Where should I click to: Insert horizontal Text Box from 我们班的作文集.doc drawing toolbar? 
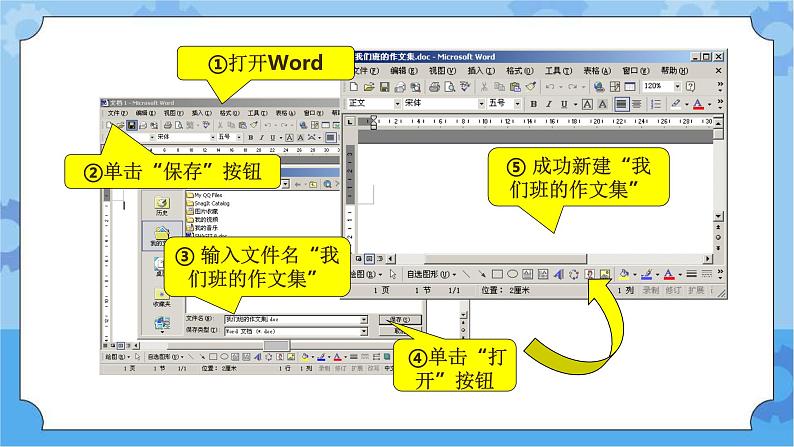pos(528,274)
